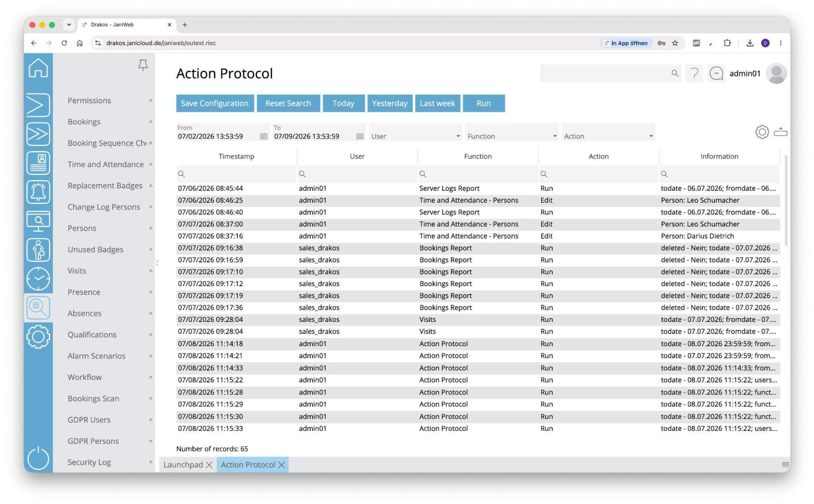
Task: Pin the navigation menu with pushpin icon
Action: coord(143,65)
